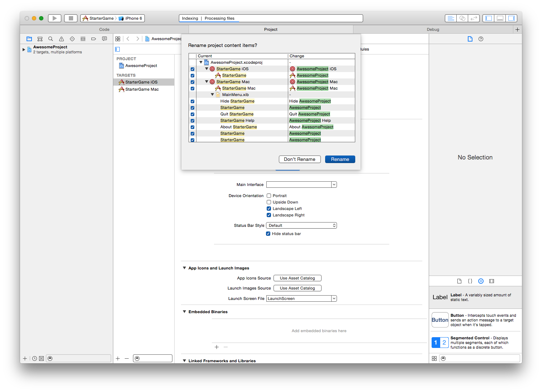Viewport: 542px width, 392px height.
Task: Open the Symbol navigator icon
Action: click(x=40, y=39)
